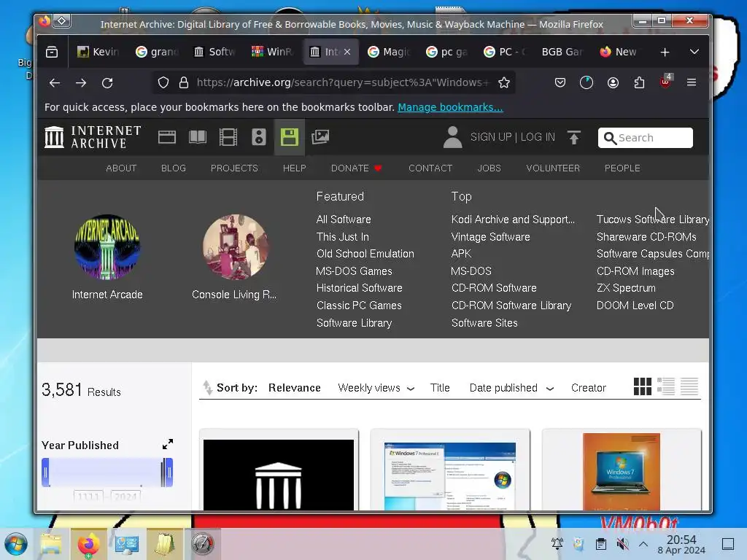Open Internet Archive web (Wayback) icon
This screenshot has width=747, height=560.
167,137
